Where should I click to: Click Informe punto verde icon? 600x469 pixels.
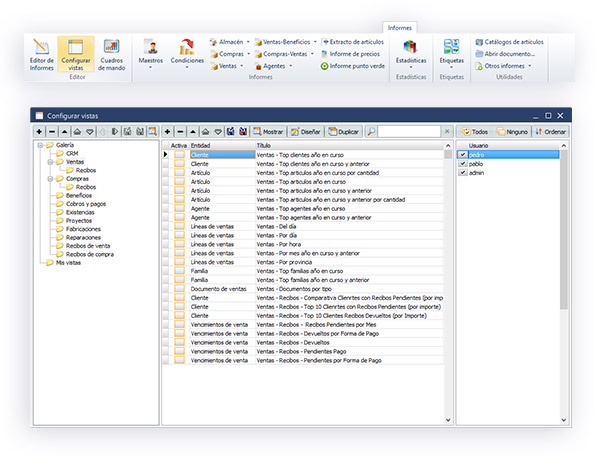(x=324, y=66)
